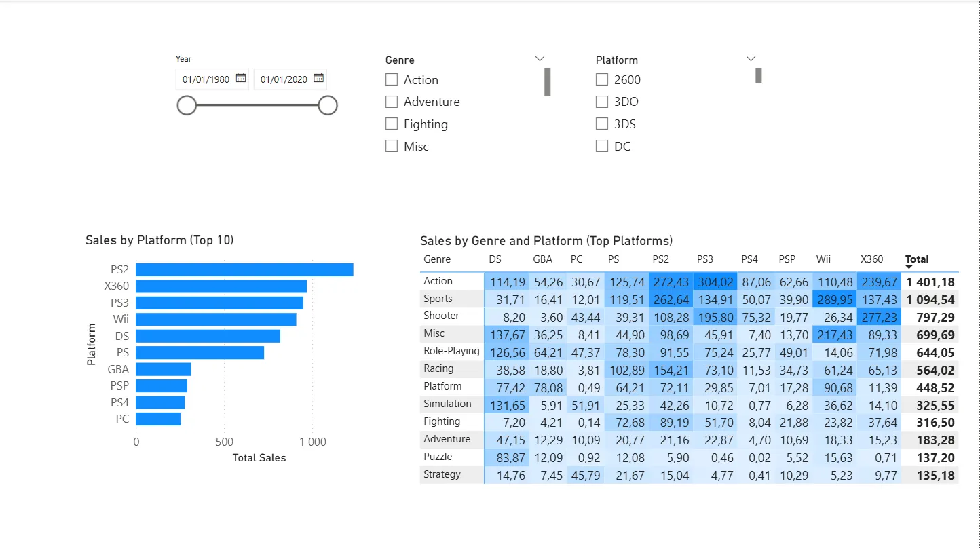Click the 217,43 Misc Wii cell

[834, 335]
